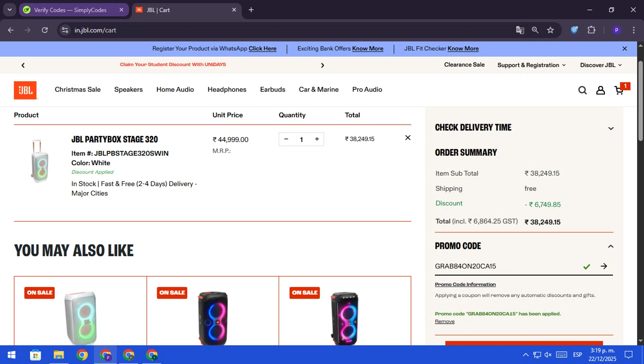Screen dimensions: 644x364
Task: Click the PartyBox Stage 320 thumbnail image
Action: pos(39,161)
